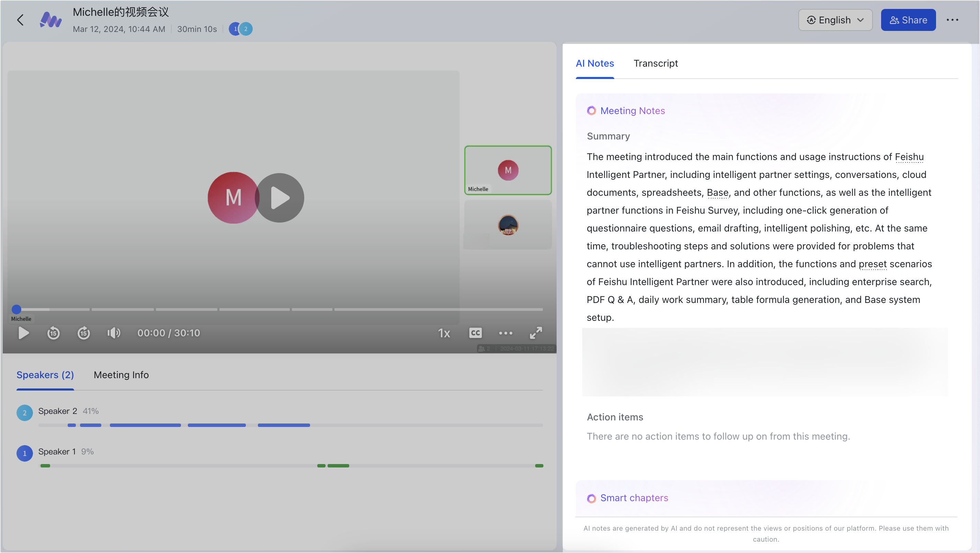The width and height of the screenshot is (980, 553).
Task: Switch to Speakers (2) tab
Action: (x=45, y=375)
